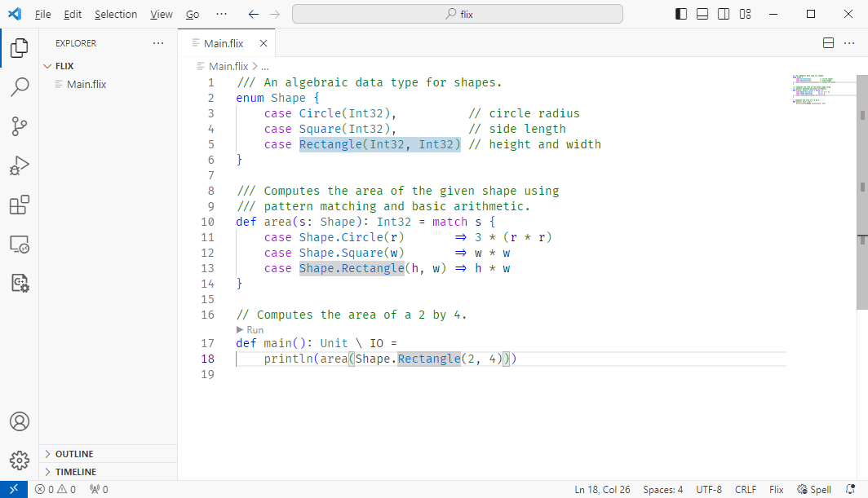Select the Main.flix editor tab
The width and height of the screenshot is (868, 498).
point(222,42)
